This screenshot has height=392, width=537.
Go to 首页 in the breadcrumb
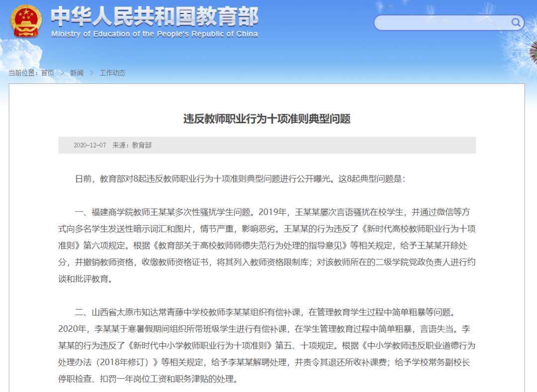point(48,73)
